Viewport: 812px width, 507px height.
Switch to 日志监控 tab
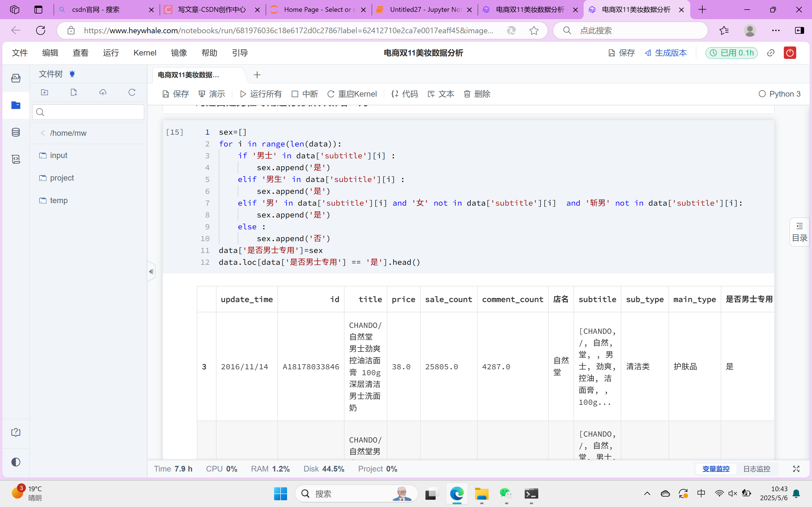pyautogui.click(x=757, y=469)
